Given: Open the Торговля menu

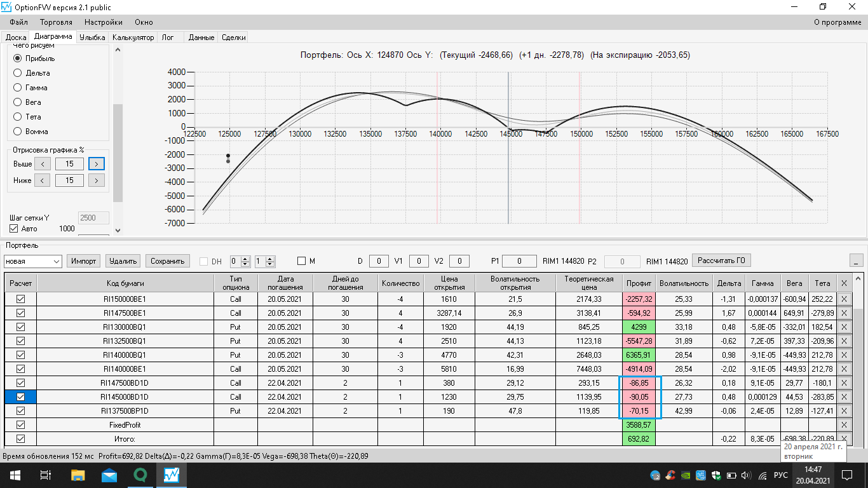Looking at the screenshot, I should coord(56,22).
